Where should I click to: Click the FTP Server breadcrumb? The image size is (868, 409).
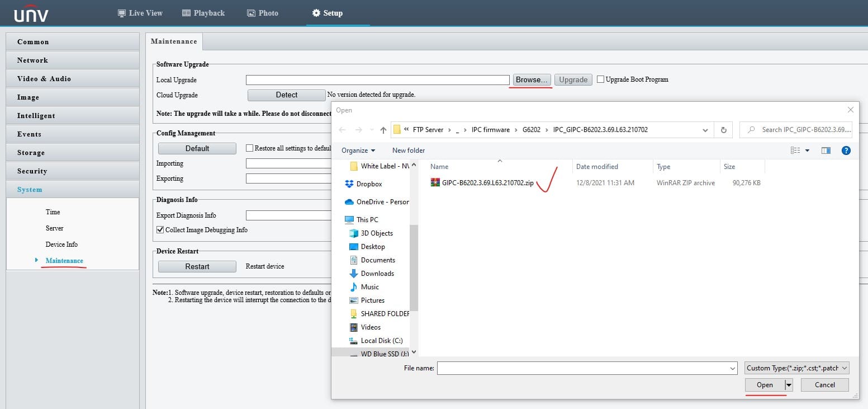pyautogui.click(x=428, y=130)
